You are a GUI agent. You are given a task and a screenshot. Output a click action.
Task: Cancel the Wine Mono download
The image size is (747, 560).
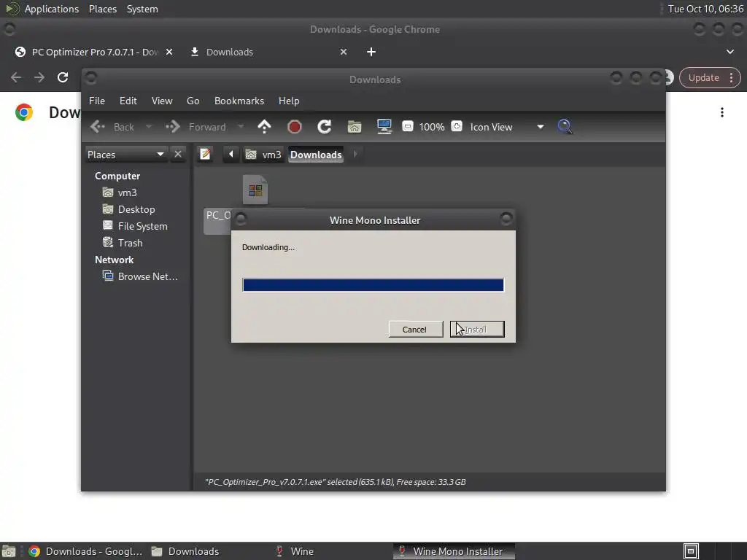(415, 329)
